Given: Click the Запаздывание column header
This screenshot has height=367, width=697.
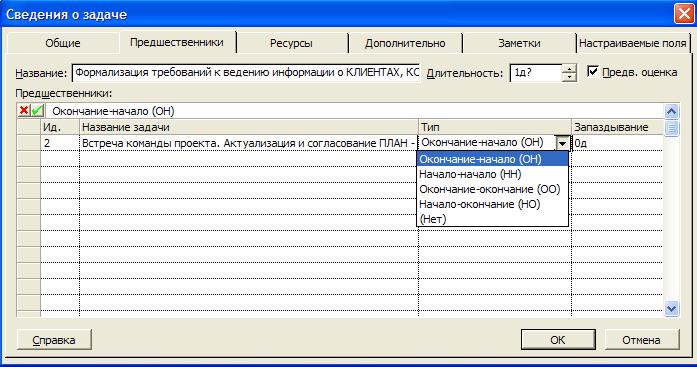Looking at the screenshot, I should (x=617, y=127).
